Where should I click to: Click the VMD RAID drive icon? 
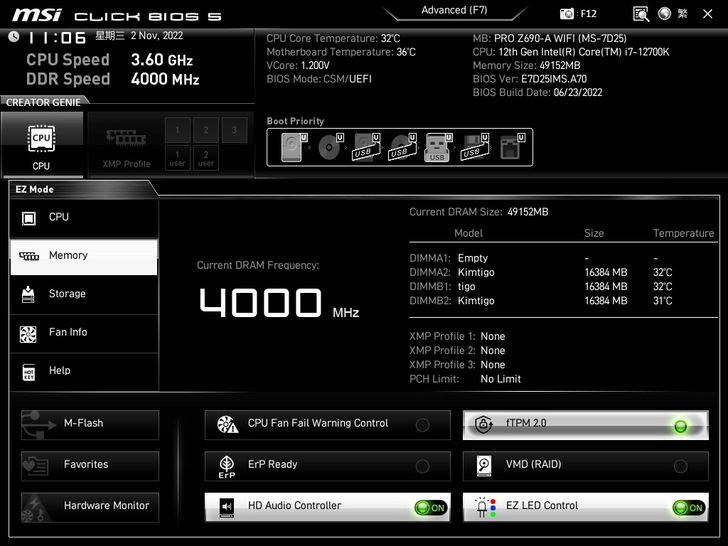[484, 466]
